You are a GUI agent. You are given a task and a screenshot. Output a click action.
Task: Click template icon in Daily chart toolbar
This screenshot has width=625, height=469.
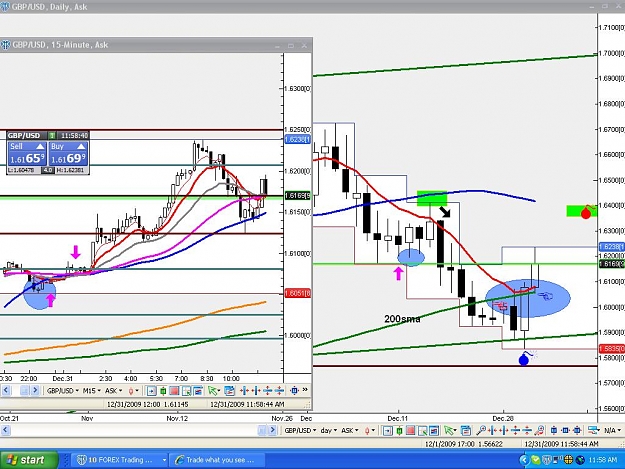tap(434, 430)
